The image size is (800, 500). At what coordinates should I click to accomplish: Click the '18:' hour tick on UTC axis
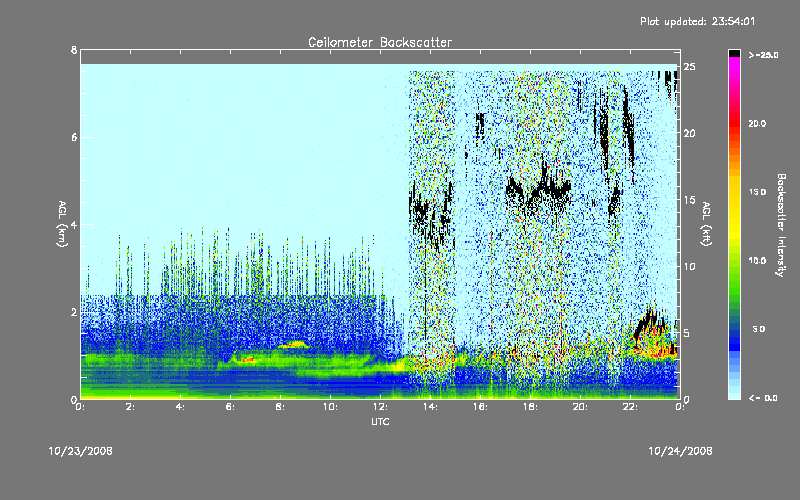point(531,407)
